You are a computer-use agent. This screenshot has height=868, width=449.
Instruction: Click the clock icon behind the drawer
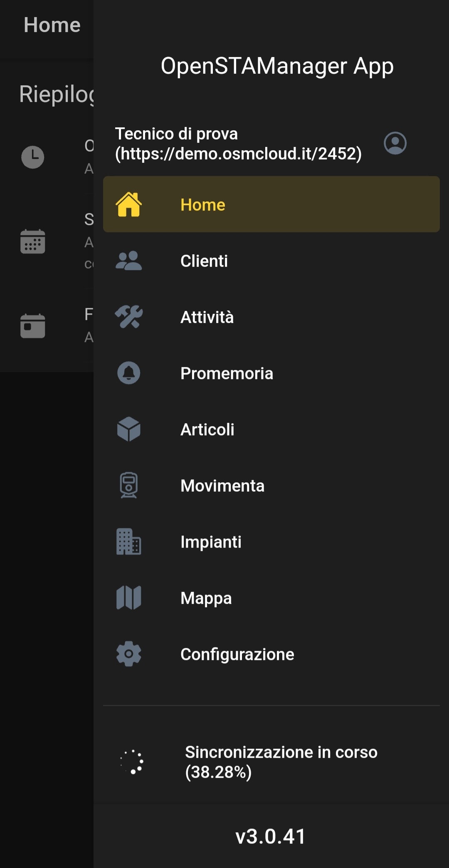32,157
